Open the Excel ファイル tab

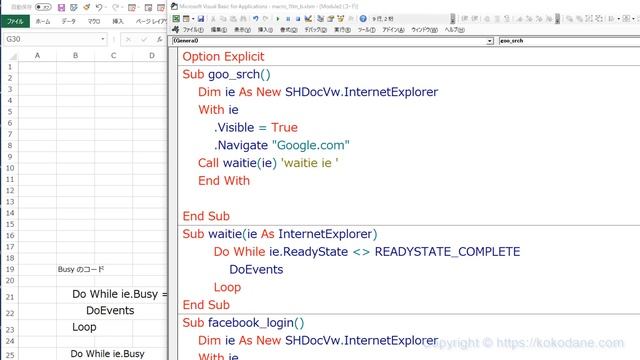coord(16,21)
